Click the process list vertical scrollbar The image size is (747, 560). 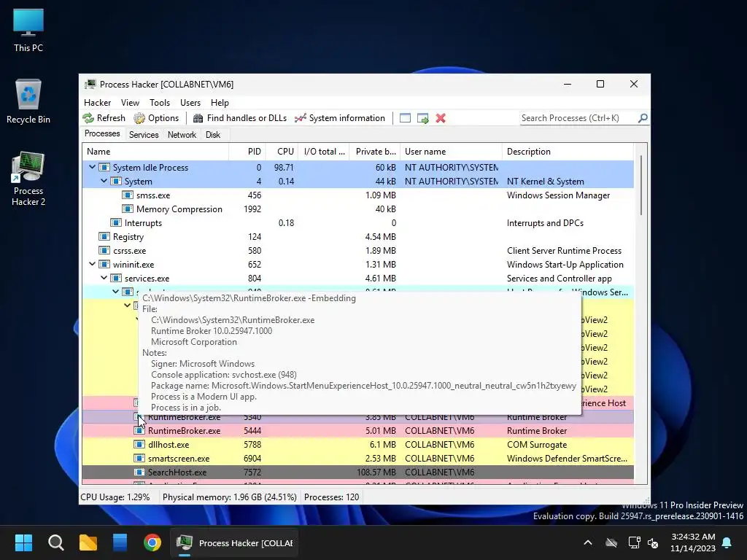[641, 184]
